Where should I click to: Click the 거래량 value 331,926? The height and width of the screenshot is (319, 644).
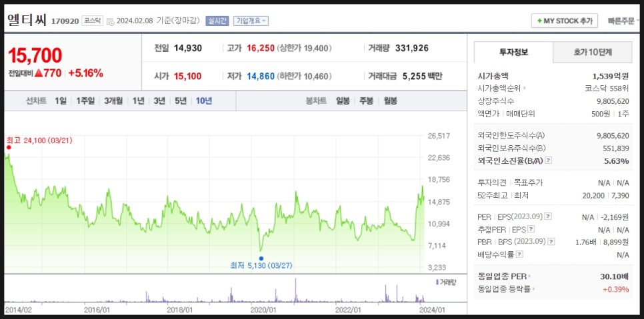pos(412,49)
